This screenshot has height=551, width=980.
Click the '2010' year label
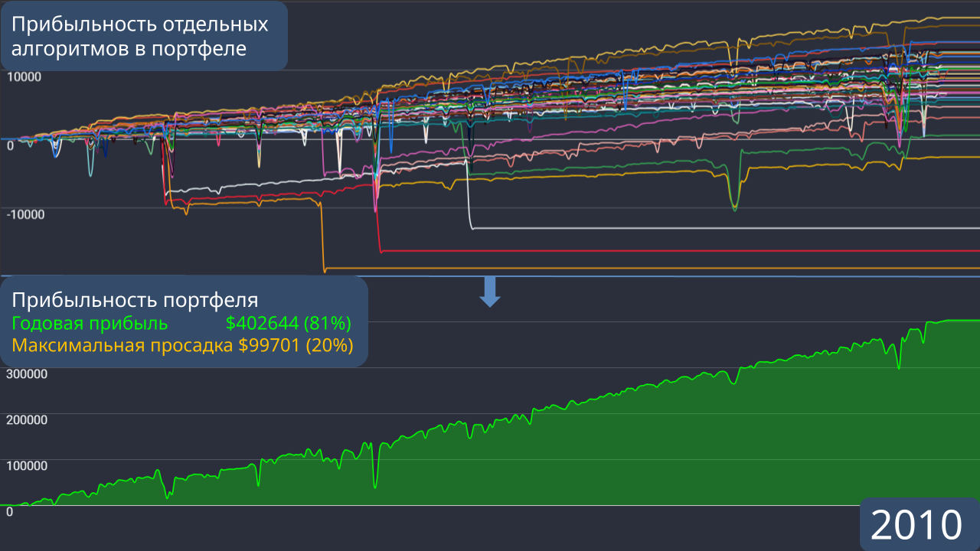(x=916, y=525)
